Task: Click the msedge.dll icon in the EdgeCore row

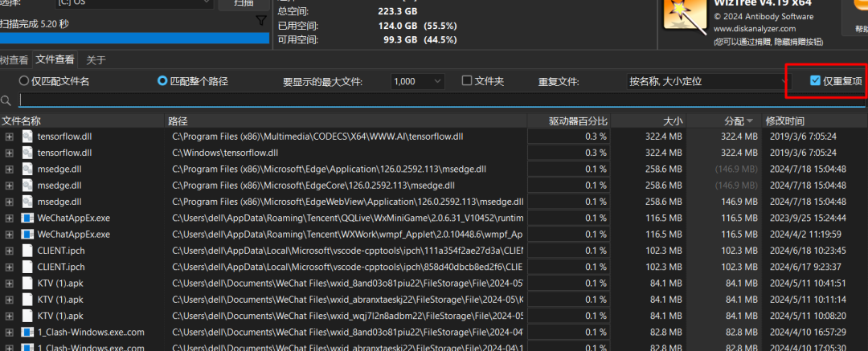Action: point(27,185)
